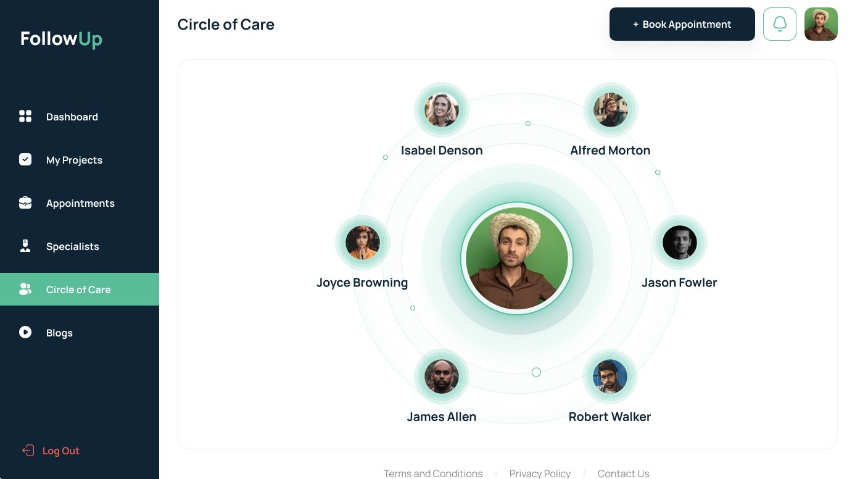Click the Circle of Care people icon
This screenshot has height=479, width=868.
pos(25,288)
